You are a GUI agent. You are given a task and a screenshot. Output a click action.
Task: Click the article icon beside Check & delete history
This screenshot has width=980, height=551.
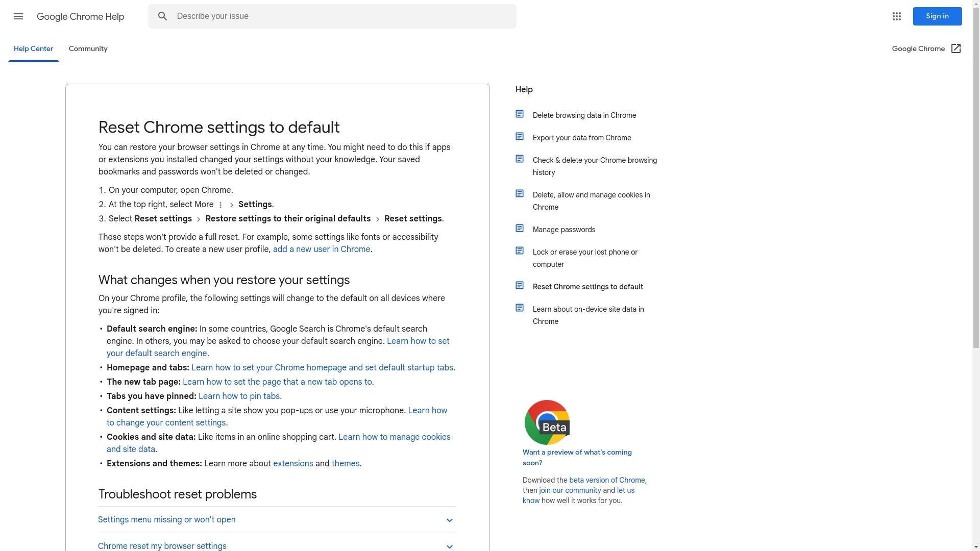[520, 159]
